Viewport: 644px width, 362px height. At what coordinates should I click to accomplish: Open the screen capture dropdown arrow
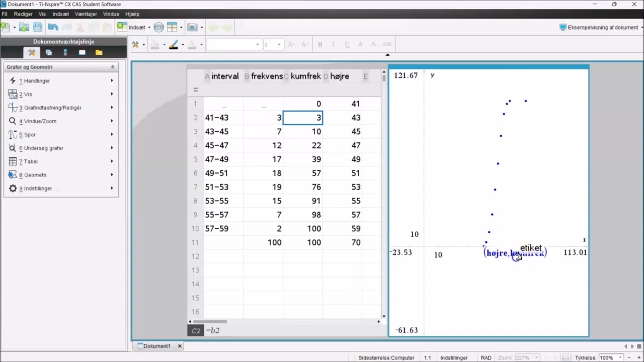[202, 28]
